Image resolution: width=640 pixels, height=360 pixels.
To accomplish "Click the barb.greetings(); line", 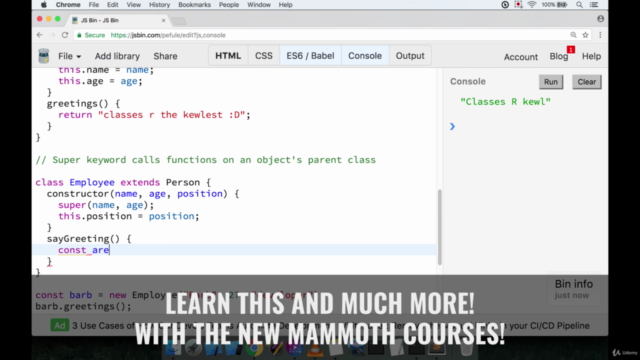I will (x=83, y=307).
